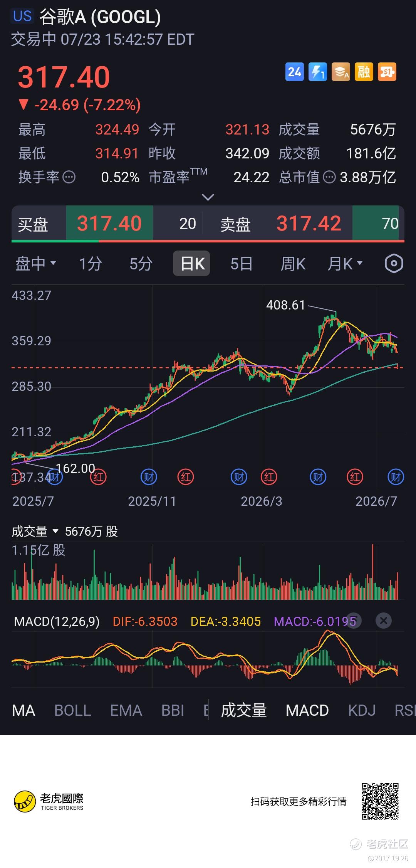Toggle the RSI sub-indicator
Viewport: 416px width, 868px height.
pyautogui.click(x=405, y=710)
